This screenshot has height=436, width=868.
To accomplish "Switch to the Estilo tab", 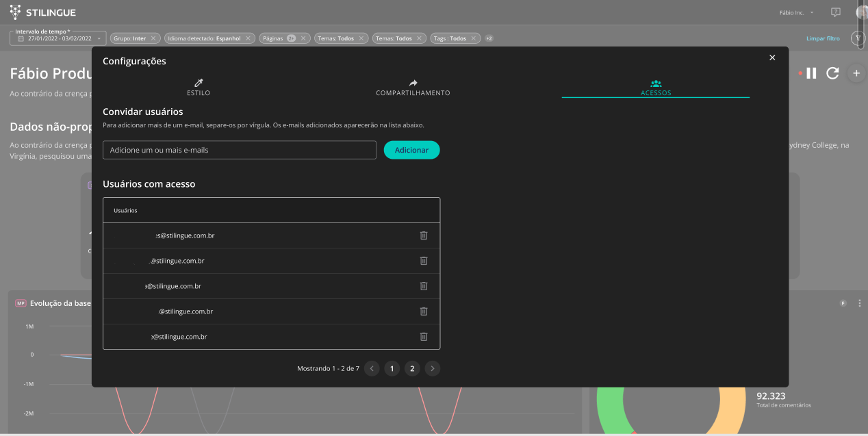I will tap(199, 88).
